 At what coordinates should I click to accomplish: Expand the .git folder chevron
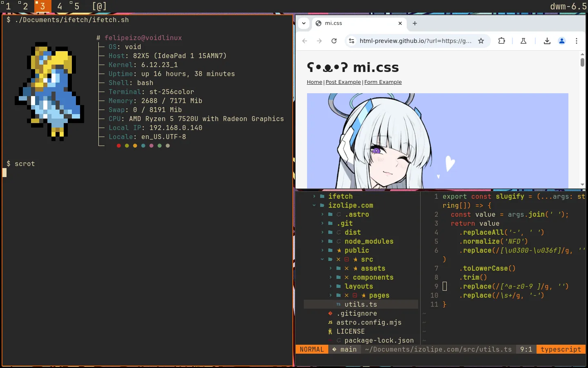pos(322,224)
